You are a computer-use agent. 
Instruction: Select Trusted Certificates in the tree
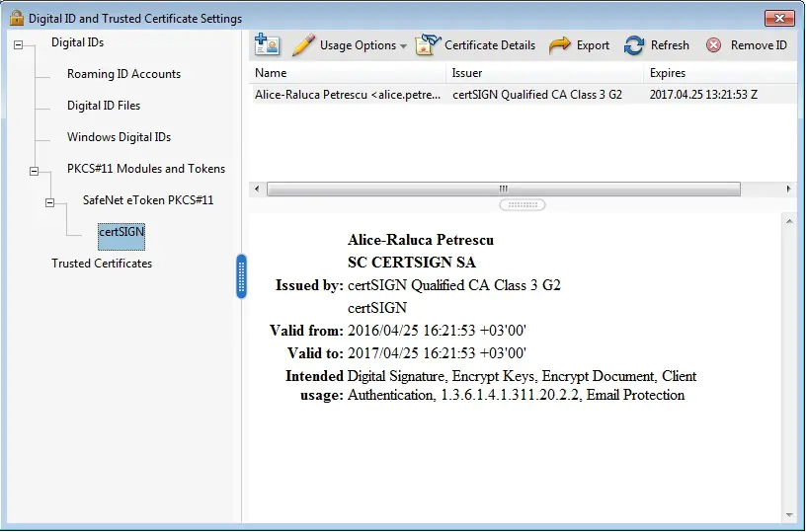[x=102, y=264]
